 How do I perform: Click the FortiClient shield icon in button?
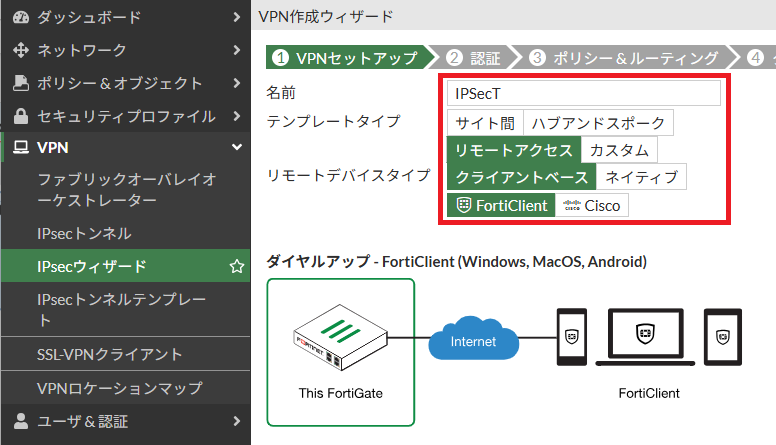pos(463,205)
